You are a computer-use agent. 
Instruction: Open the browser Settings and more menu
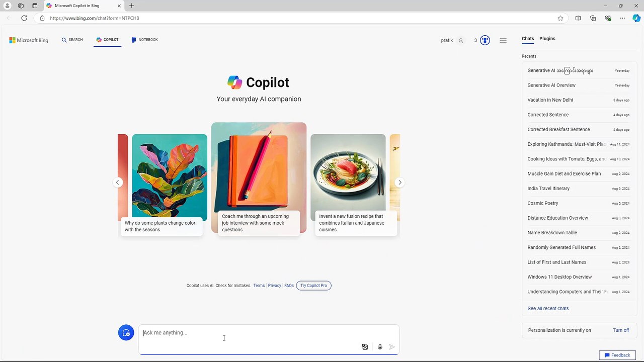point(622,18)
